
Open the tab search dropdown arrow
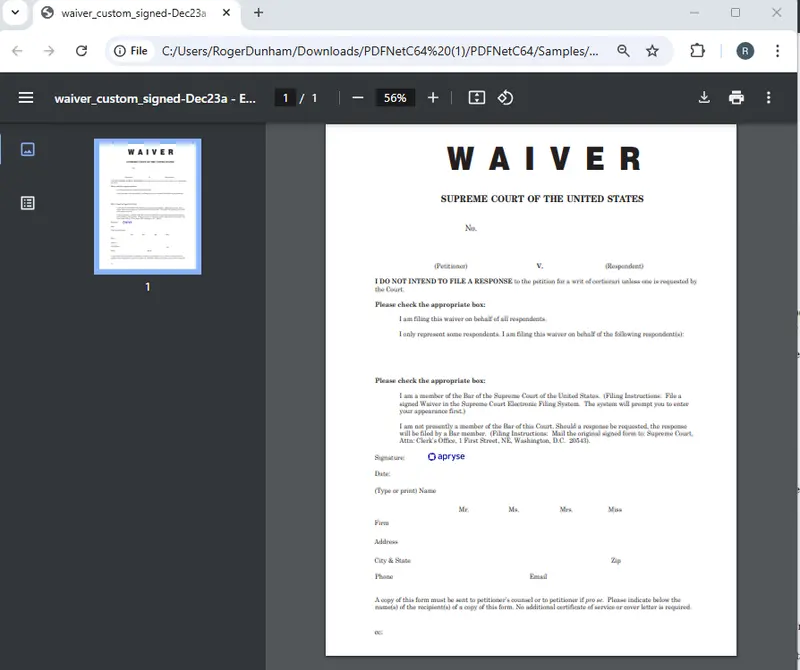tap(15, 12)
